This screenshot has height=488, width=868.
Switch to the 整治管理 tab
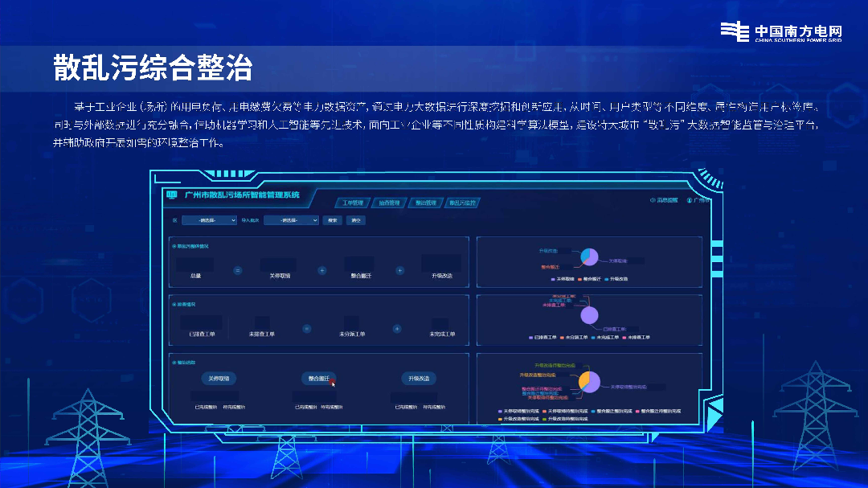(425, 203)
